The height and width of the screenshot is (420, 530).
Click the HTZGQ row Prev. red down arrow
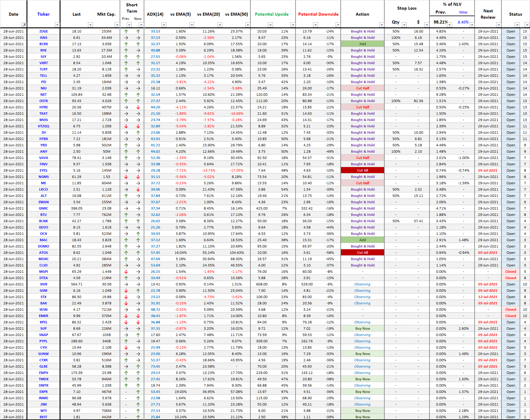(126, 126)
